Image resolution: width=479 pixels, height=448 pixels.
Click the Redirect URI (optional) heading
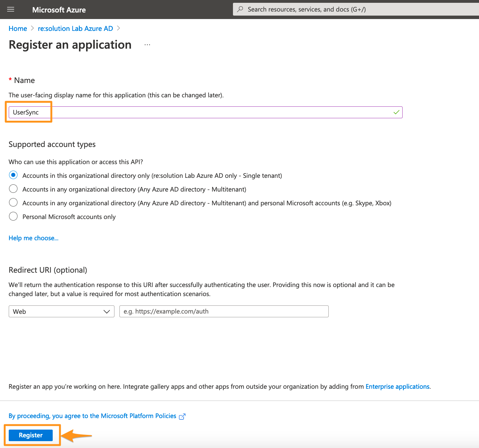click(x=48, y=270)
